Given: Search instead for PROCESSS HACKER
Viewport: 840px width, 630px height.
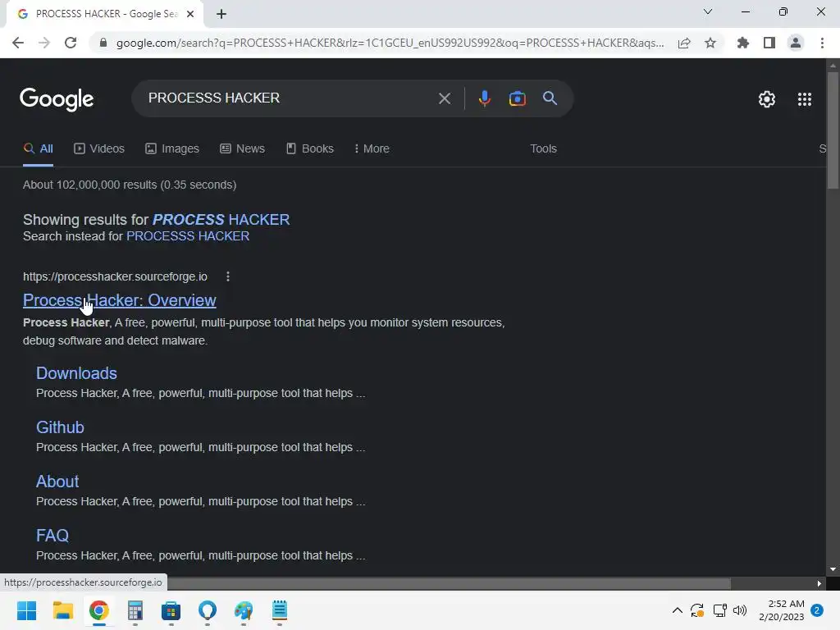Looking at the screenshot, I should point(188,236).
